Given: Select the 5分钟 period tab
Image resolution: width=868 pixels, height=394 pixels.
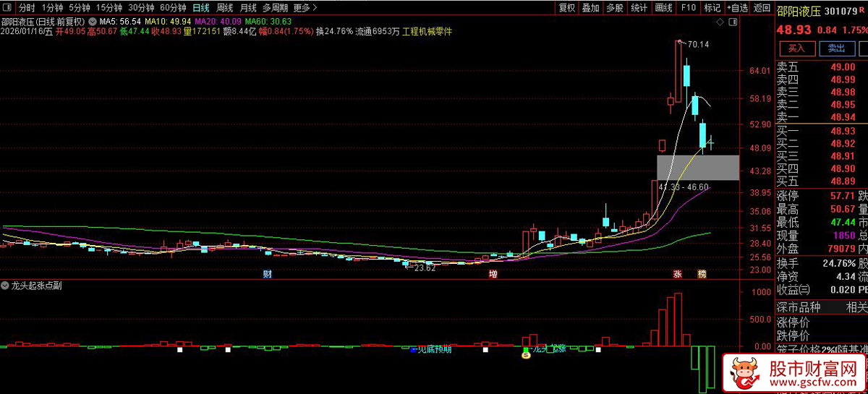Looking at the screenshot, I should (80, 8).
